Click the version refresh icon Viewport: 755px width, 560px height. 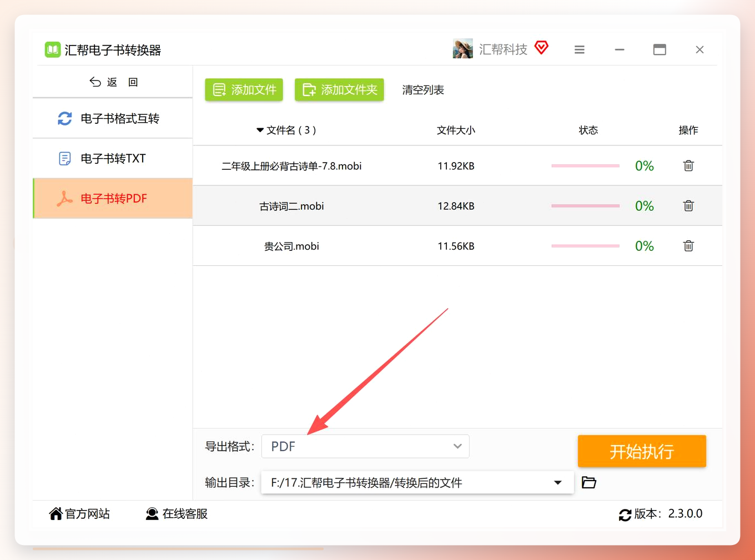click(x=625, y=514)
